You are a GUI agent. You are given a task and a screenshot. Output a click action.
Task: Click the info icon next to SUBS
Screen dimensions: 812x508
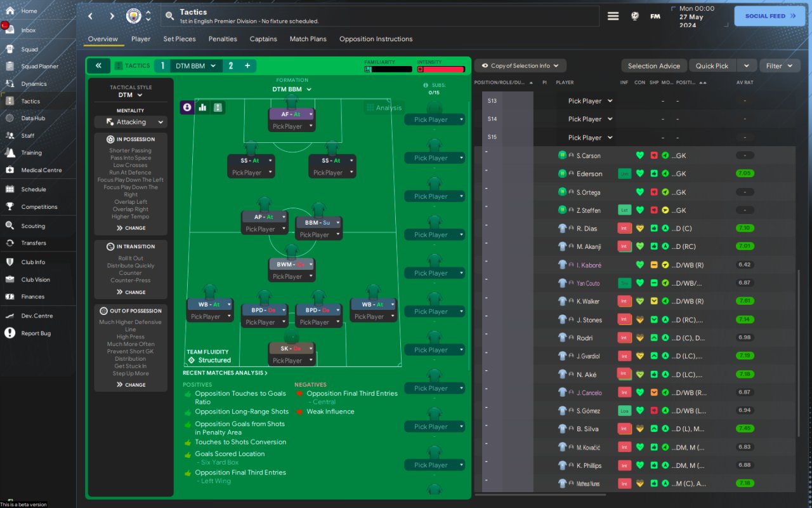pyautogui.click(x=426, y=85)
